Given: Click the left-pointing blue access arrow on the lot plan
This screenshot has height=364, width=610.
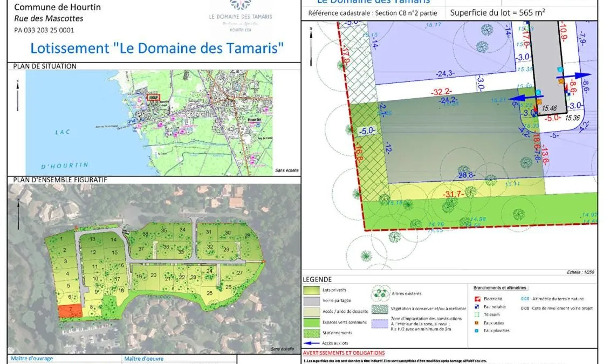Looking at the screenshot, I should click(525, 98).
